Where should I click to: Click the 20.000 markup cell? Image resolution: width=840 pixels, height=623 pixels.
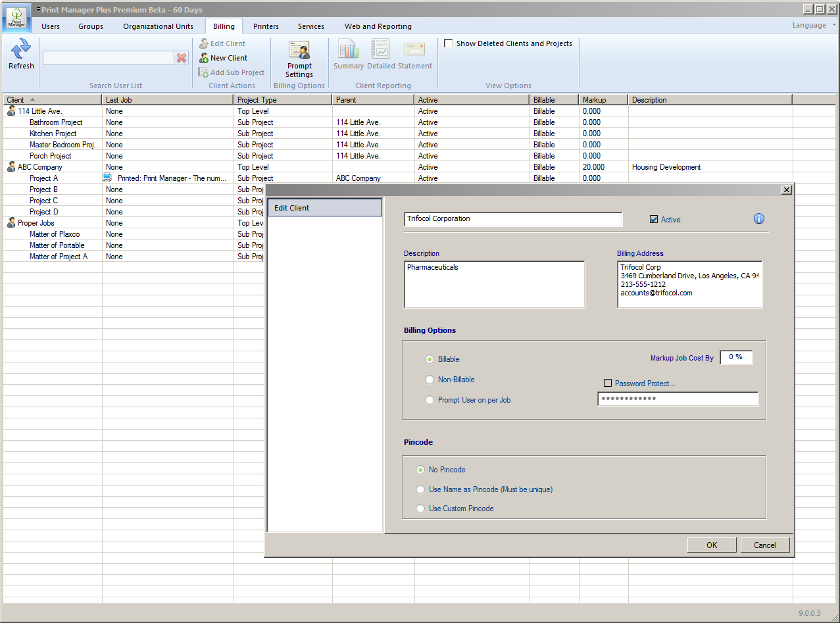click(x=604, y=167)
